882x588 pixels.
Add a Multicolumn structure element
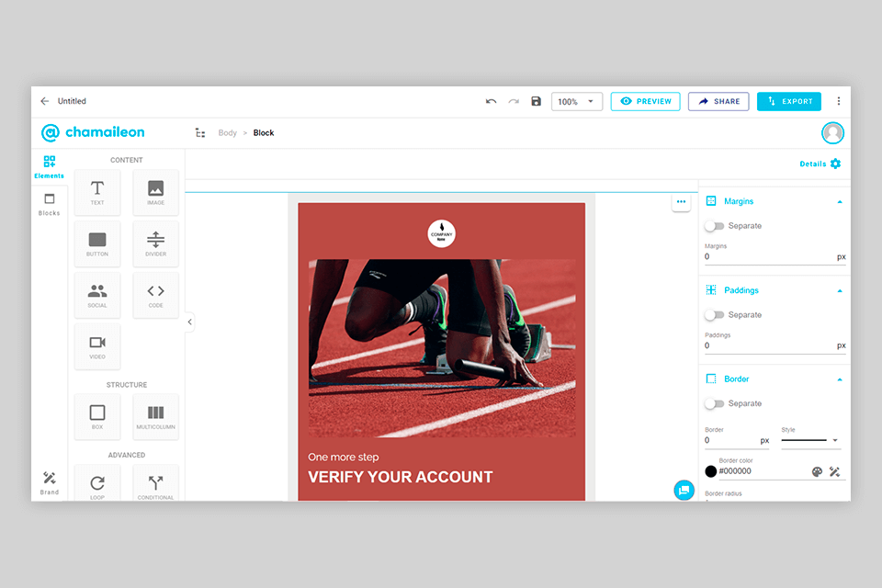156,417
